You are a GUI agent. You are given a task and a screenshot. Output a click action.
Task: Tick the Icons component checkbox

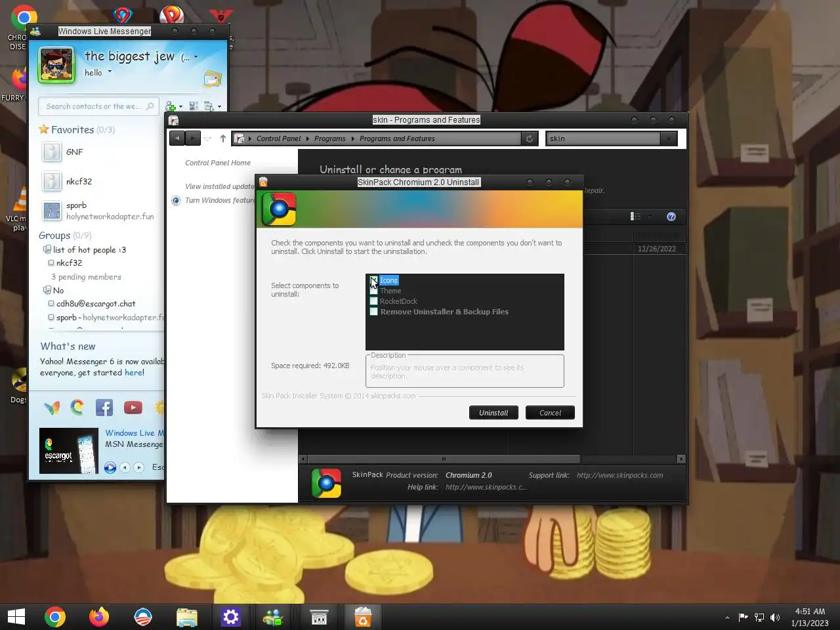pyautogui.click(x=373, y=280)
